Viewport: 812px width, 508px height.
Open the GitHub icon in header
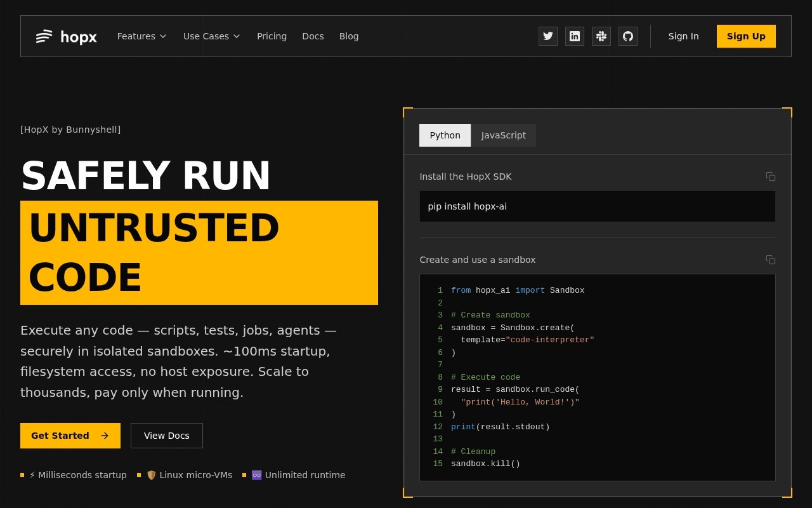pyautogui.click(x=628, y=36)
